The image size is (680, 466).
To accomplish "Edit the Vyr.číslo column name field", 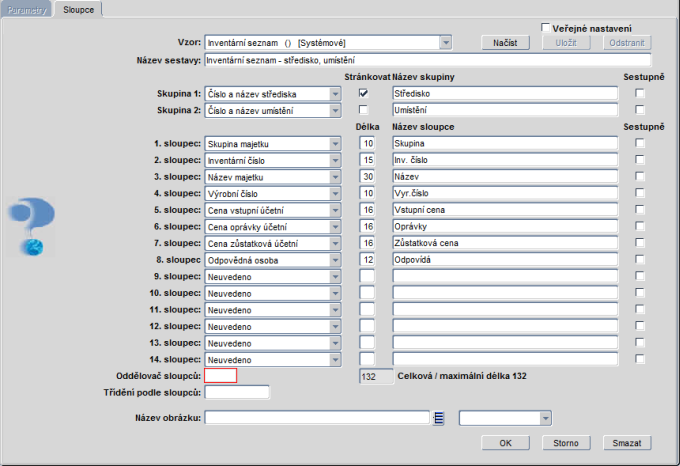I will click(505, 193).
